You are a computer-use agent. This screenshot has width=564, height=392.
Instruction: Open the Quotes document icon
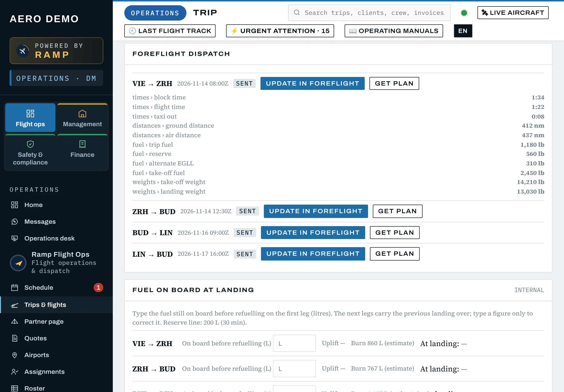(15, 338)
